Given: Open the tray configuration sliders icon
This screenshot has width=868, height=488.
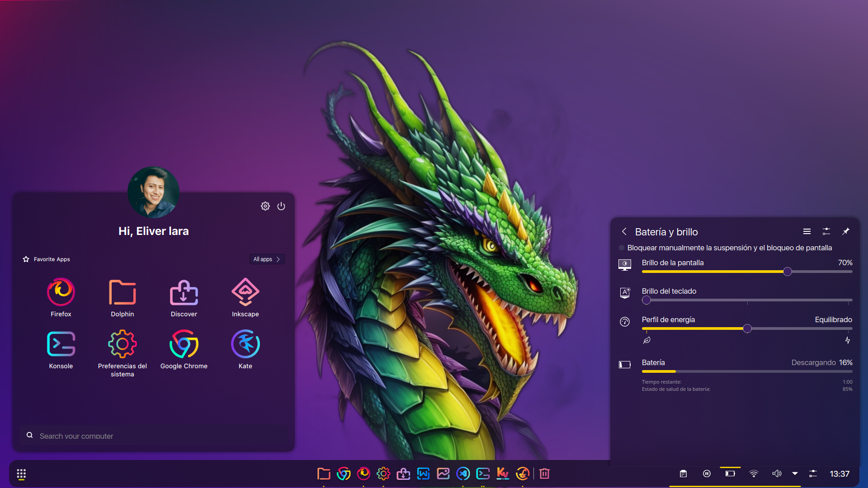Looking at the screenshot, I should point(813,474).
